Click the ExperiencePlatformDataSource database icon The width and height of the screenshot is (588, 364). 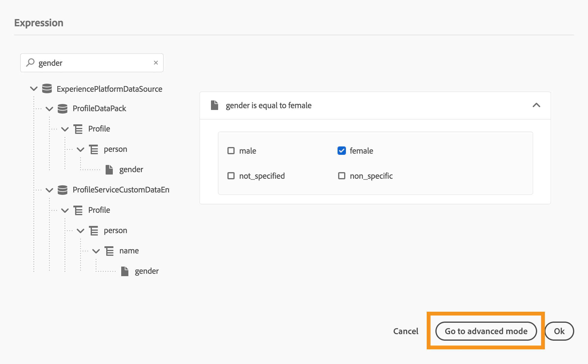coord(47,89)
